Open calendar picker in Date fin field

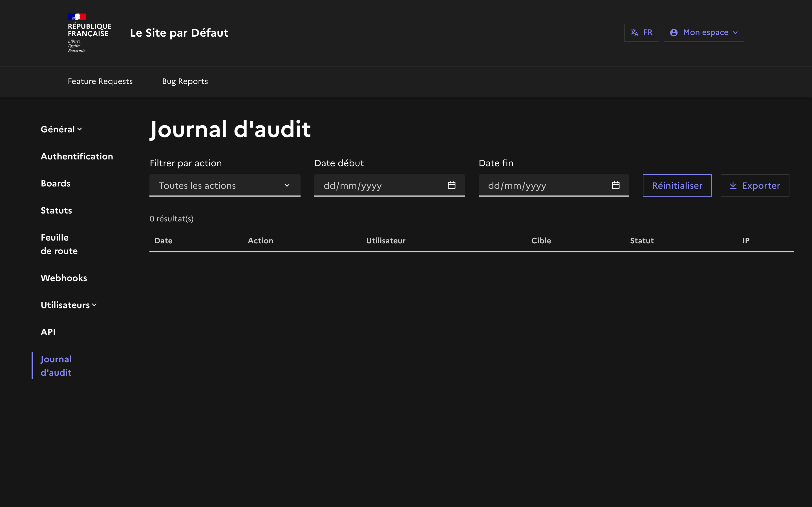tap(615, 185)
